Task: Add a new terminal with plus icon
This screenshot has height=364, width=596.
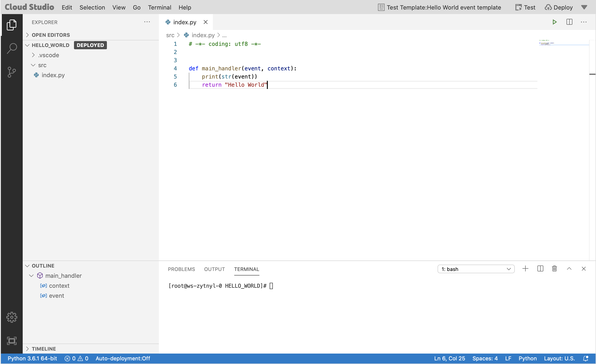Action: [525, 269]
